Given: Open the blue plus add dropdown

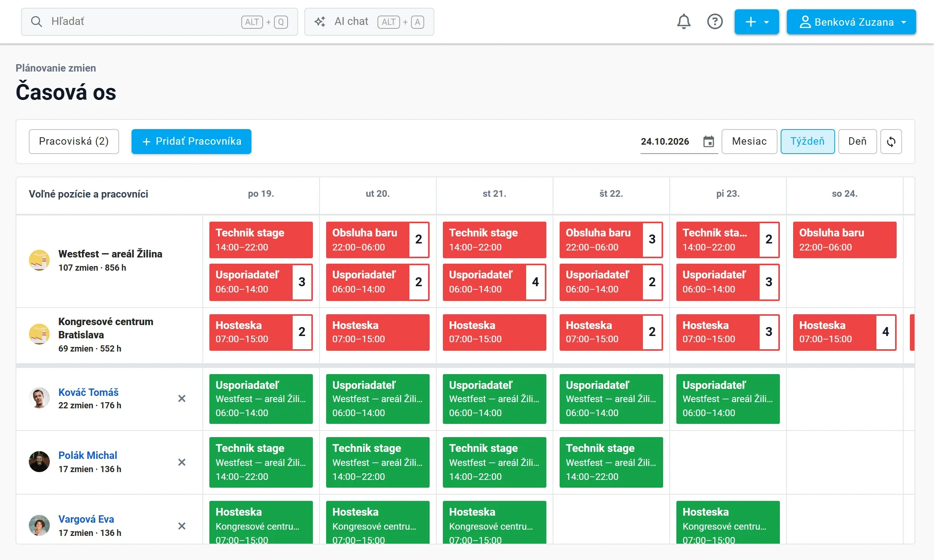Looking at the screenshot, I should 757,22.
